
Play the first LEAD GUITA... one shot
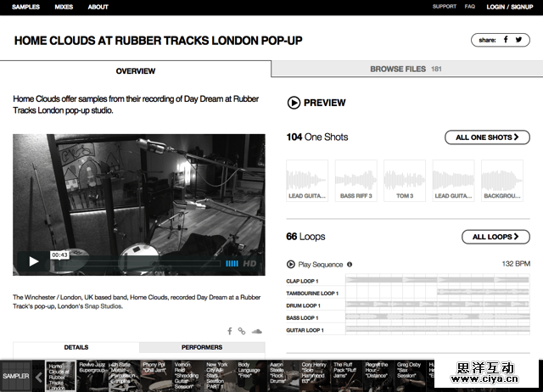(x=307, y=181)
